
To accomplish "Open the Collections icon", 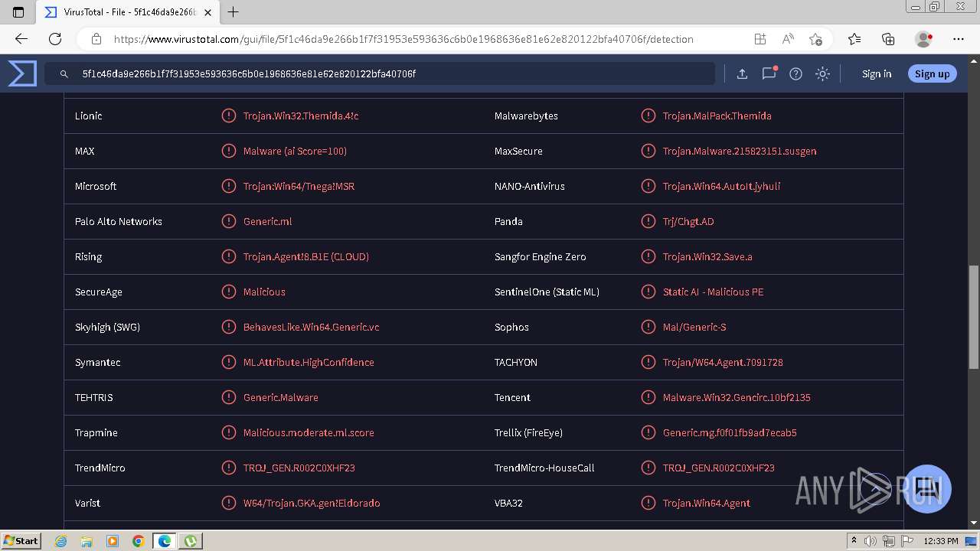I will click(x=888, y=39).
